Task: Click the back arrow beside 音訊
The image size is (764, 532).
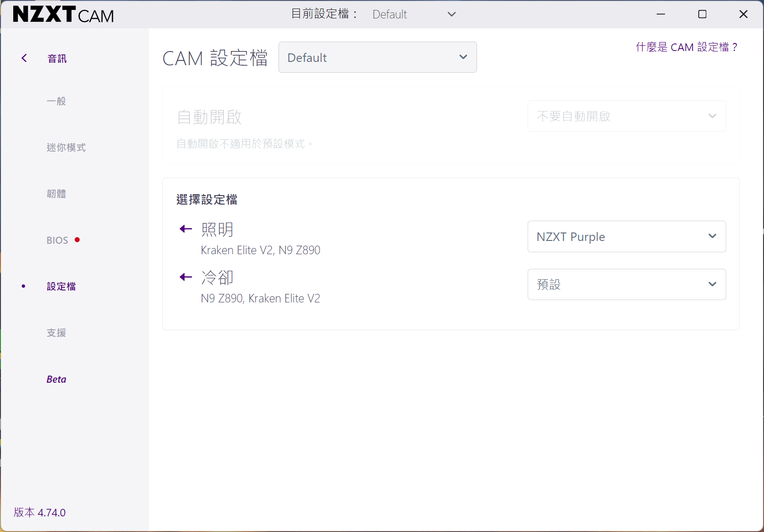Action: (24, 58)
